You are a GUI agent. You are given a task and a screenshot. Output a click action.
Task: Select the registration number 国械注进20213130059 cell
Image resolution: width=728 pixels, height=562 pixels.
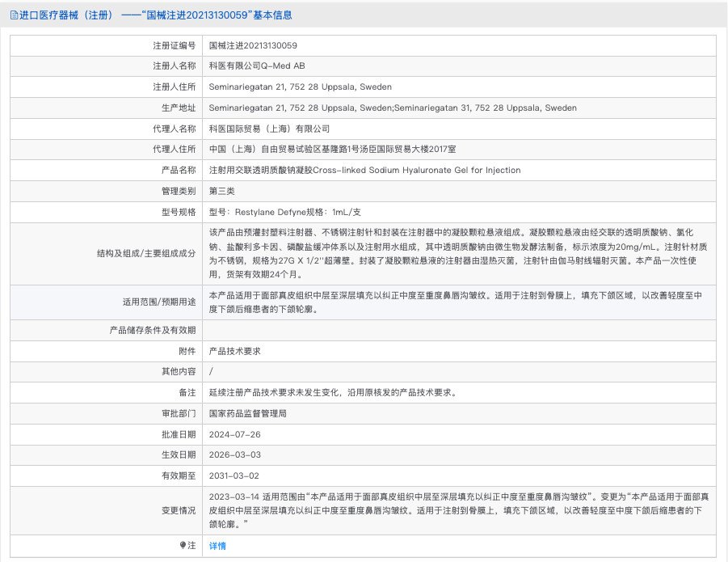point(259,45)
